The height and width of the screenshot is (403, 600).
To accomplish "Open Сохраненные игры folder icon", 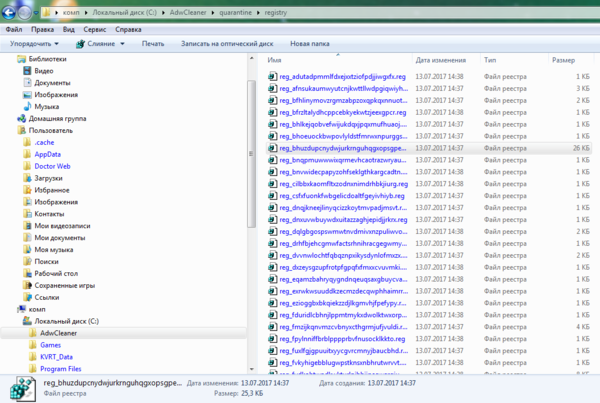I will coord(27,285).
